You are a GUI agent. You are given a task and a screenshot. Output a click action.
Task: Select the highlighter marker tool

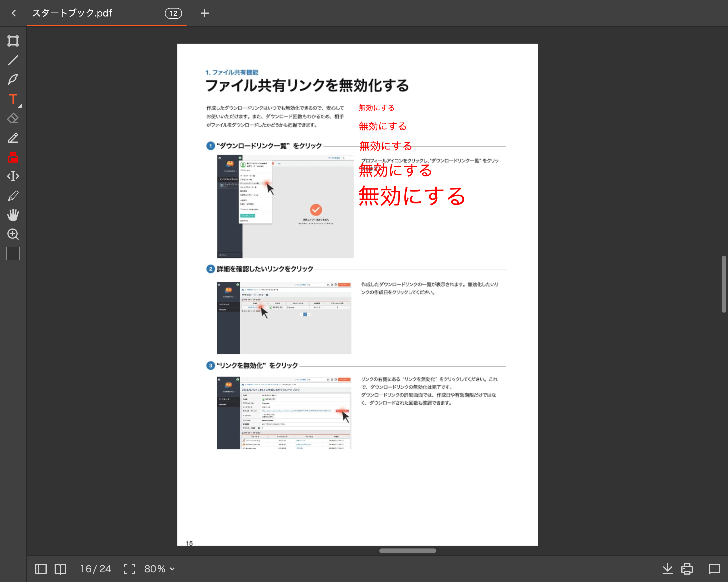point(13,196)
